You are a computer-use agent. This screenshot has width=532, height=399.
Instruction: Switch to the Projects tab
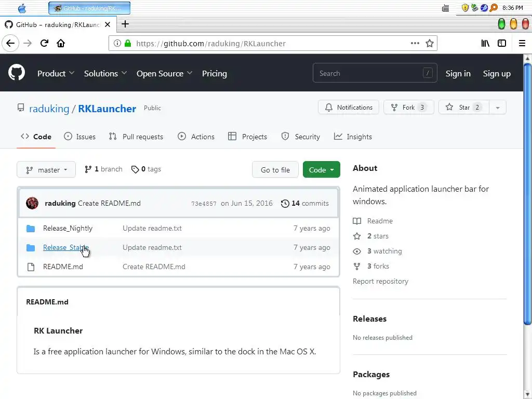[x=248, y=137]
